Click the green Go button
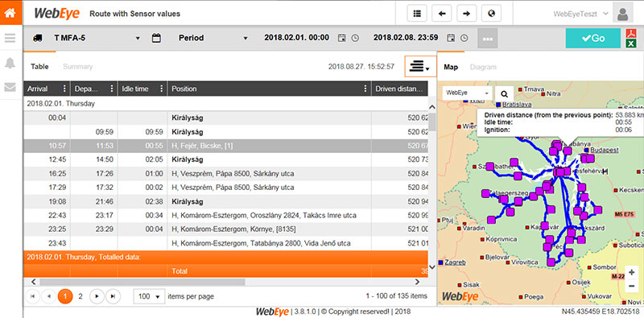The width and height of the screenshot is (644, 318). pos(593,38)
